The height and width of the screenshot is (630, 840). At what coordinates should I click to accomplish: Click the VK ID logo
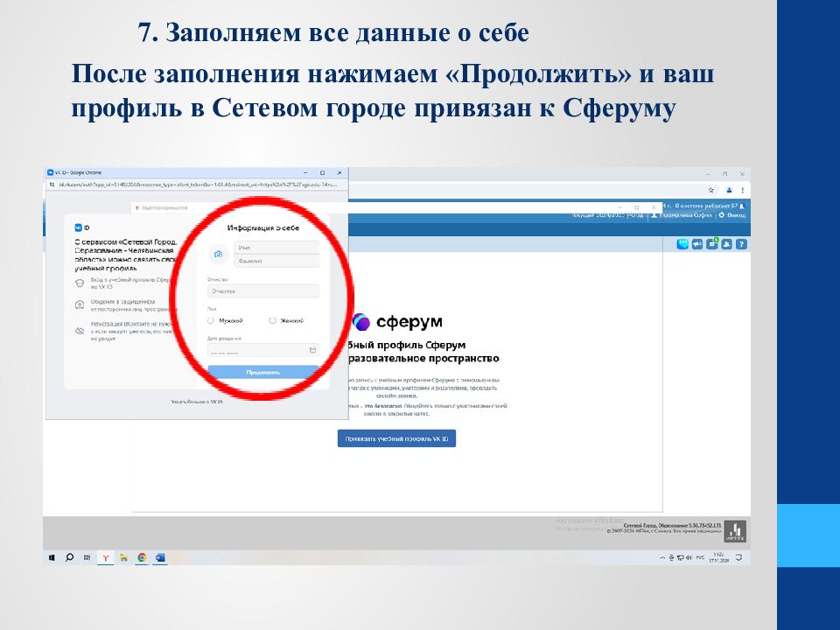pyautogui.click(x=82, y=227)
